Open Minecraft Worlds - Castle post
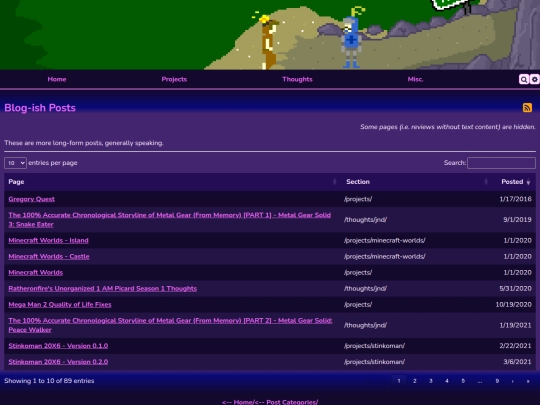This screenshot has width=540, height=405. tap(49, 257)
